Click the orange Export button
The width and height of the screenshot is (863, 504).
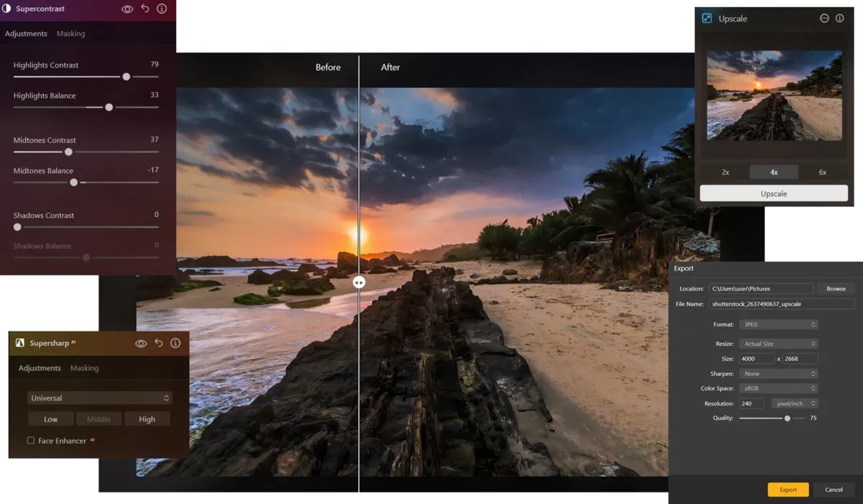click(788, 489)
